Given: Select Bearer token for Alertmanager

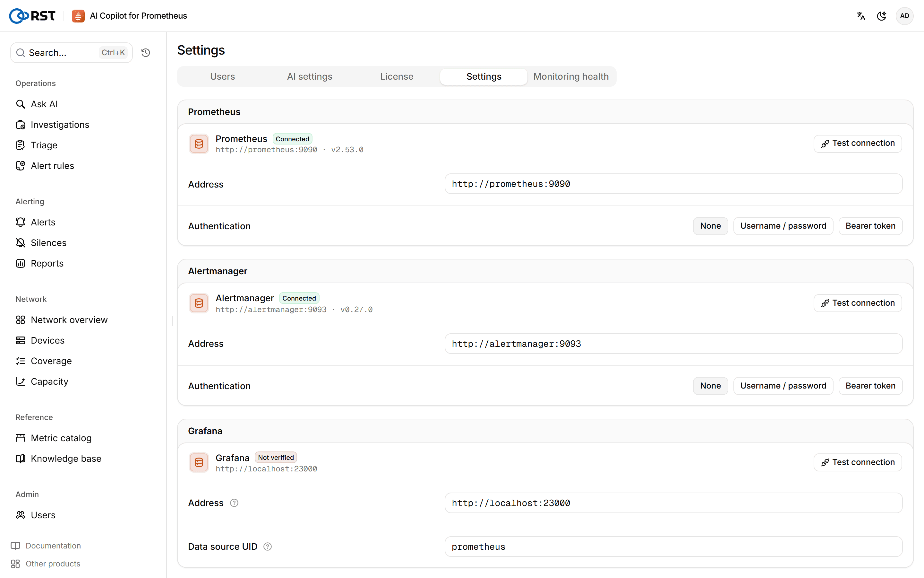Looking at the screenshot, I should click(x=870, y=386).
